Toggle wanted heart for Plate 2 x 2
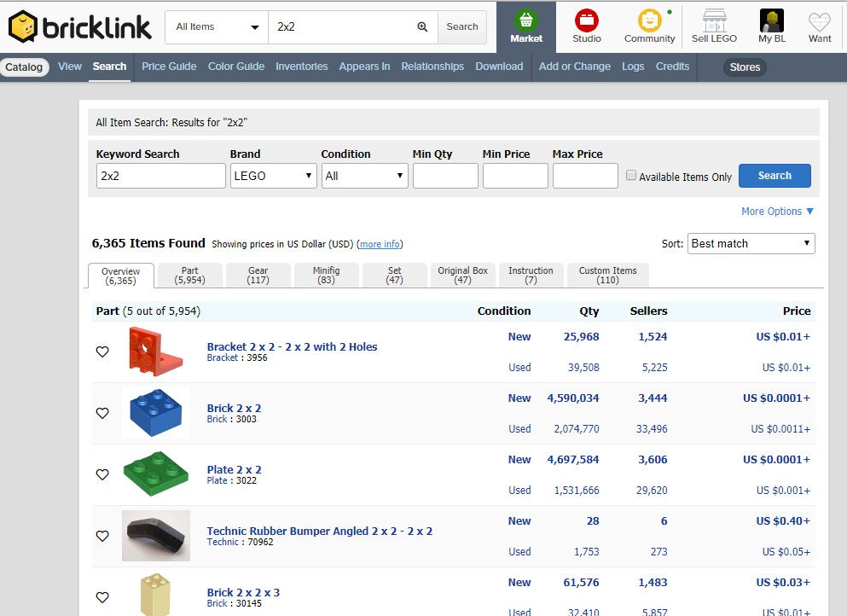Screen dimensions: 847x616 (x=102, y=475)
